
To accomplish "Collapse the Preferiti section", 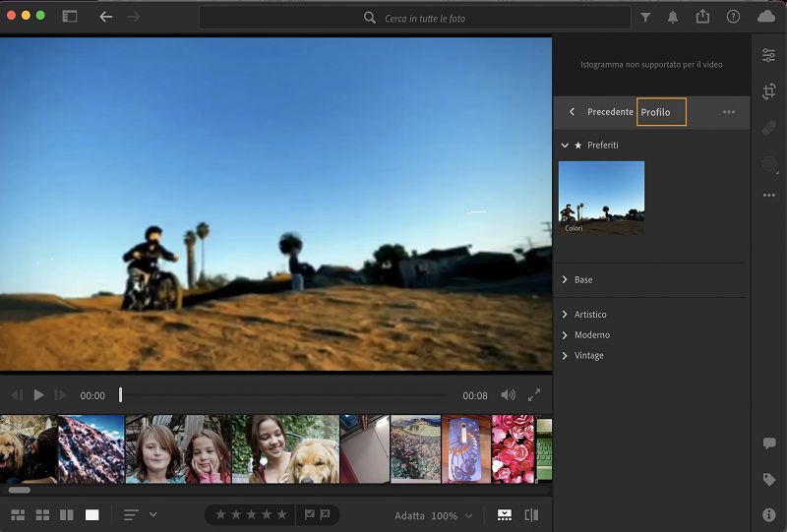I will [565, 145].
